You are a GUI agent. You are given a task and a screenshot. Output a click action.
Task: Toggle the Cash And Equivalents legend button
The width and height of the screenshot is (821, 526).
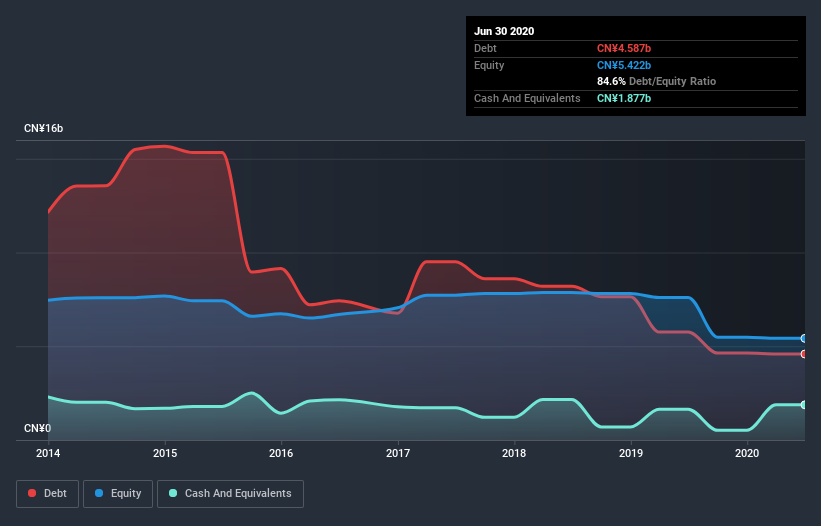point(230,494)
